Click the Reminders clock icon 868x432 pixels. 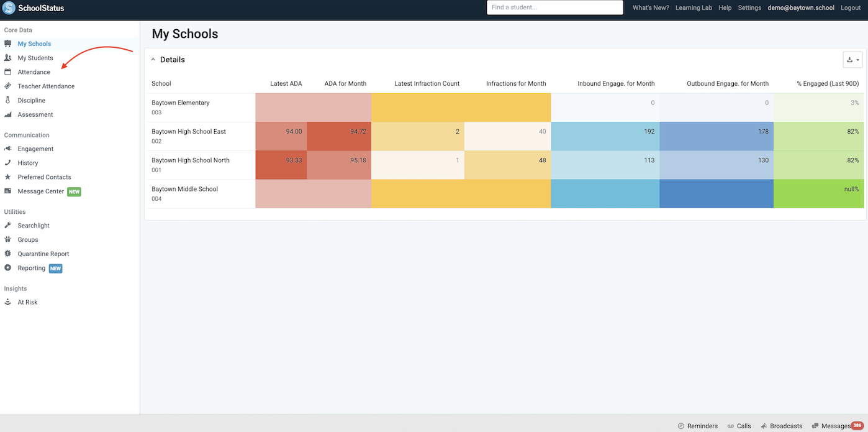click(x=681, y=426)
